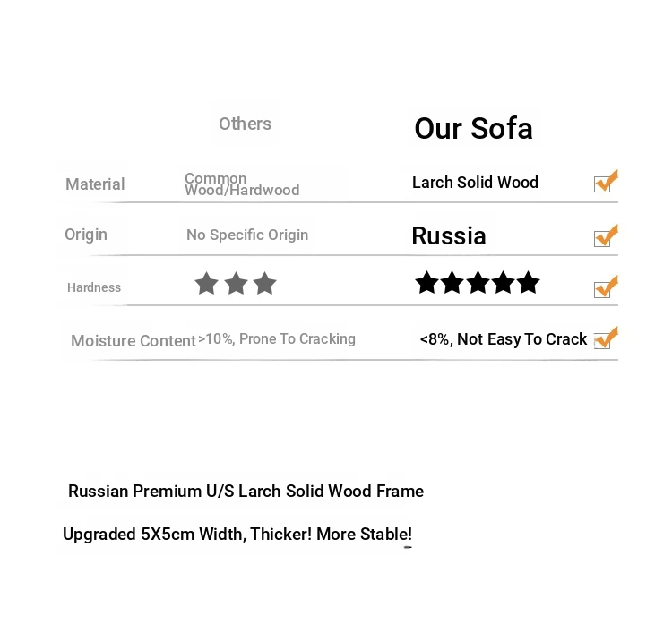Toggle the orange checkmark beside Russia
Viewport: 672px width, 633px height.
click(602, 238)
